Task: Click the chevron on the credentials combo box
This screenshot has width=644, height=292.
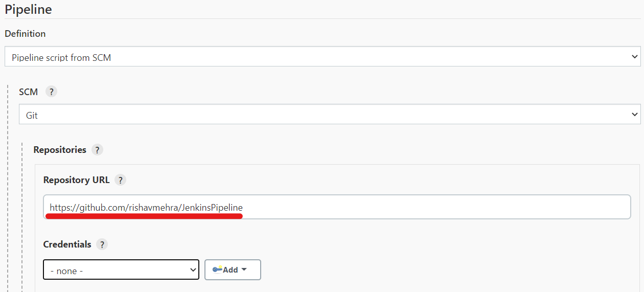Action: pos(193,269)
